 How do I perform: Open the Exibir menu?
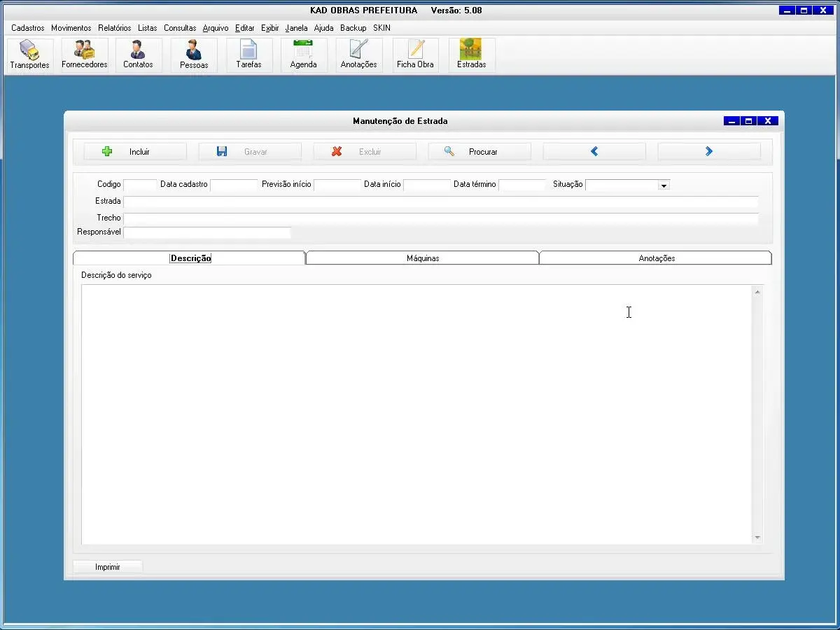pos(270,28)
